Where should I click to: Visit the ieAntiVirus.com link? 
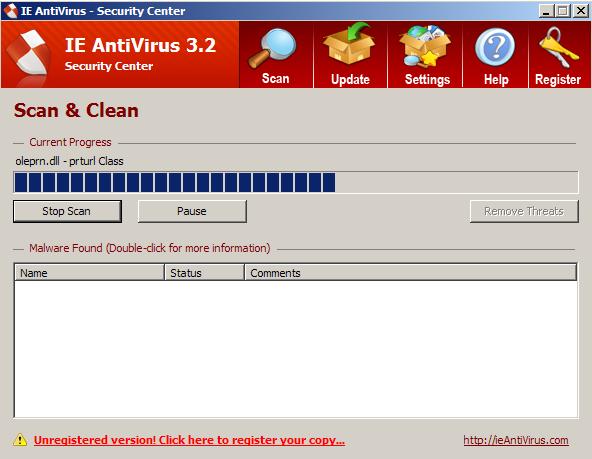pyautogui.click(x=516, y=440)
